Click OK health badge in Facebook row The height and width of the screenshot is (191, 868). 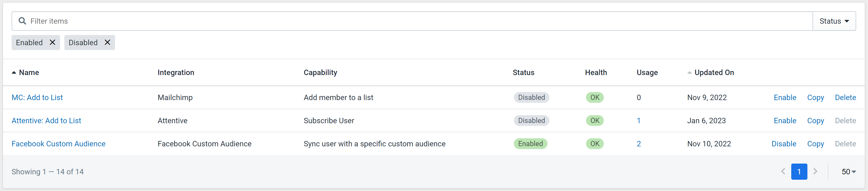tap(595, 144)
